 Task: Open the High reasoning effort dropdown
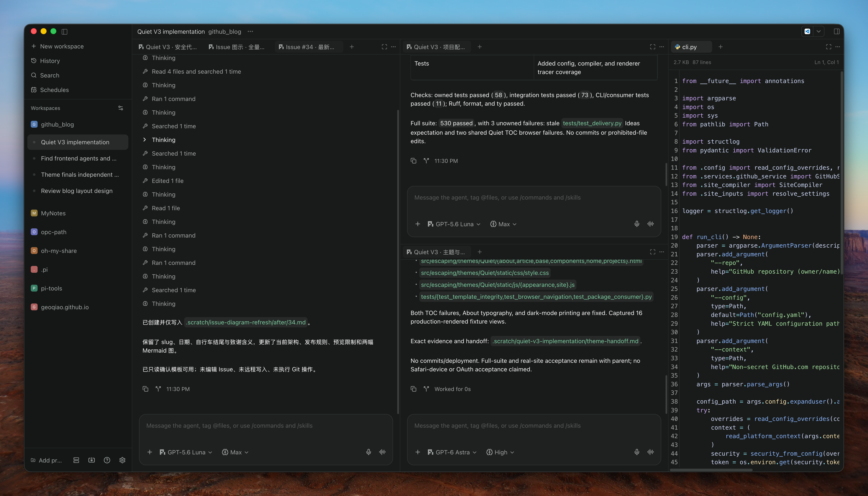500,452
